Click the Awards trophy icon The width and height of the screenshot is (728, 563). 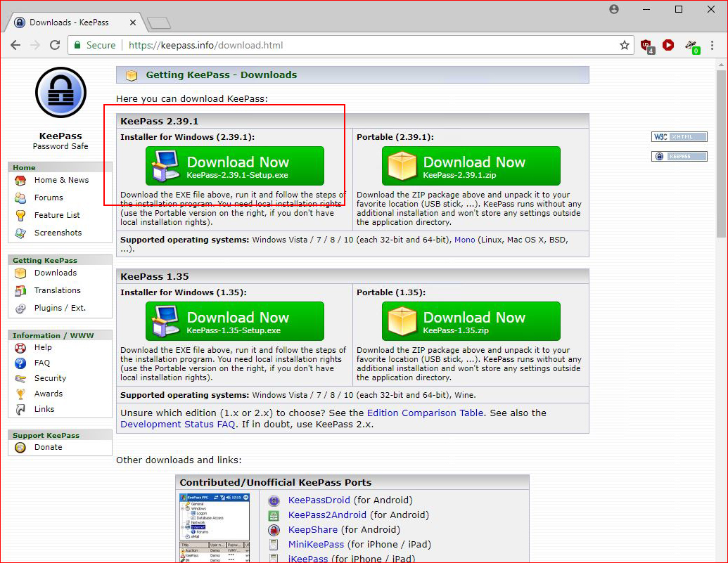click(x=20, y=394)
